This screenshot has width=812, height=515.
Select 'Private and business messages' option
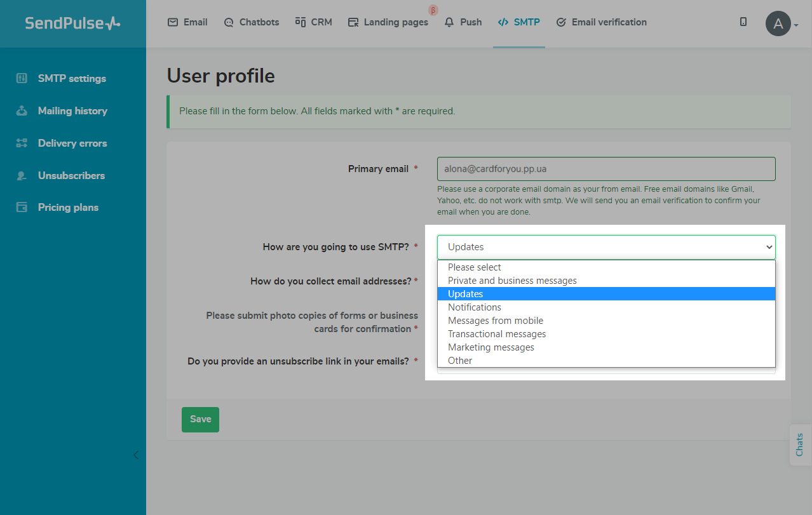click(512, 281)
